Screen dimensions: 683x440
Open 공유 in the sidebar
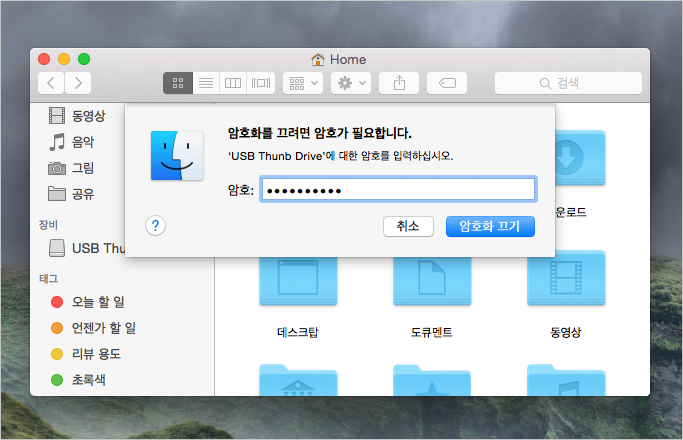click(x=71, y=194)
